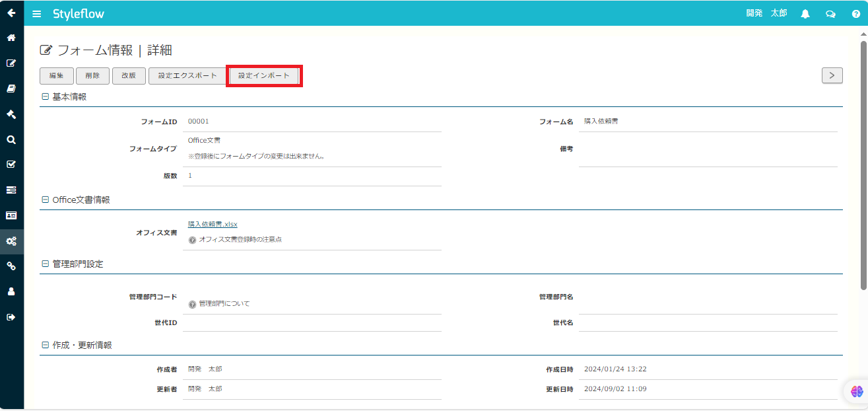The height and width of the screenshot is (411, 868).
Task: Click the 設定エクスポート button
Action: [x=187, y=76]
